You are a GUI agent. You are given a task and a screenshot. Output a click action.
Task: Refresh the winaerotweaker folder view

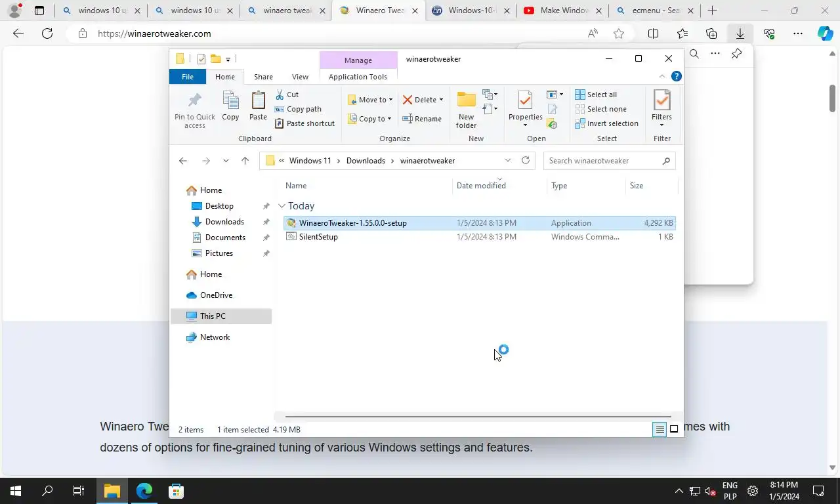click(525, 160)
